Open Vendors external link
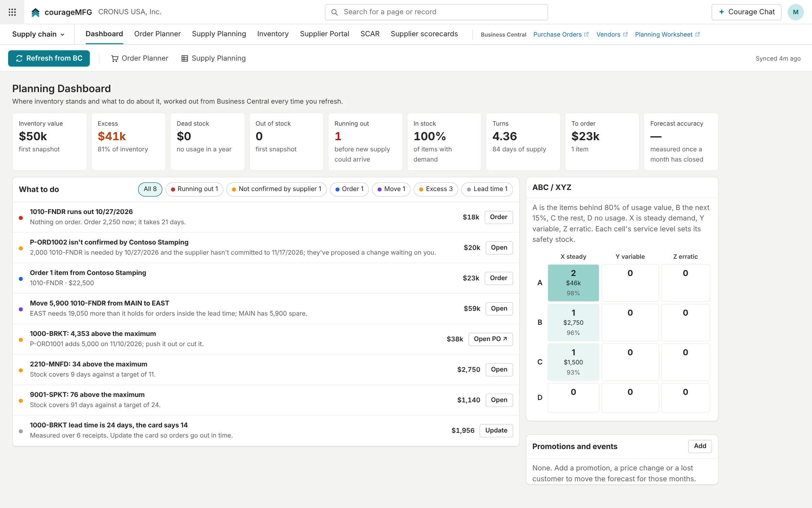 [x=612, y=35]
